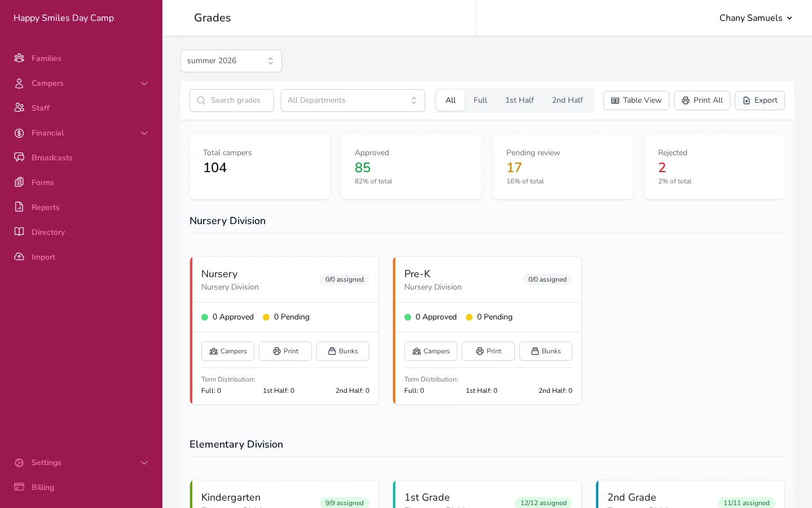Click the Broadcasts chat icon
Image resolution: width=812 pixels, height=508 pixels.
click(19, 157)
